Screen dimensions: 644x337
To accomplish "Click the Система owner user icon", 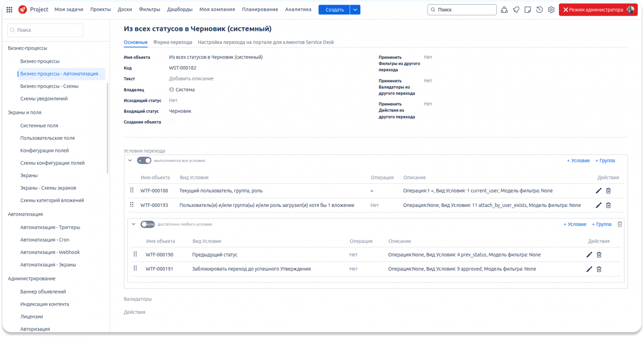I will click(x=171, y=90).
